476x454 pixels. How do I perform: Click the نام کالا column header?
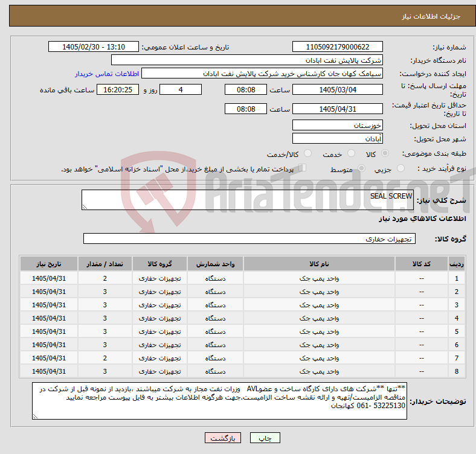tap(319, 264)
